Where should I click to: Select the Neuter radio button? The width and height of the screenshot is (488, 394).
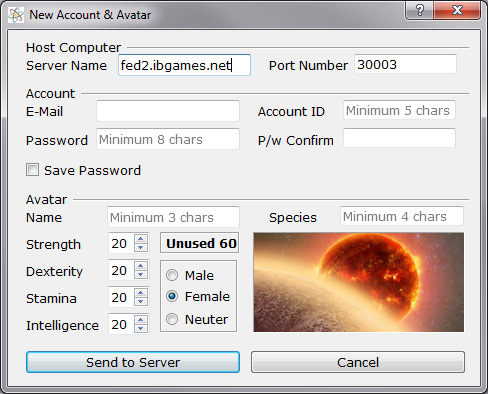172,319
